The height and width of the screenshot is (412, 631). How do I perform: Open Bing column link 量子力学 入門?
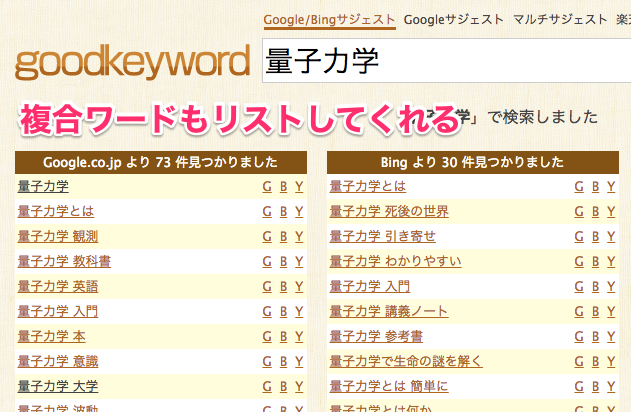369,286
